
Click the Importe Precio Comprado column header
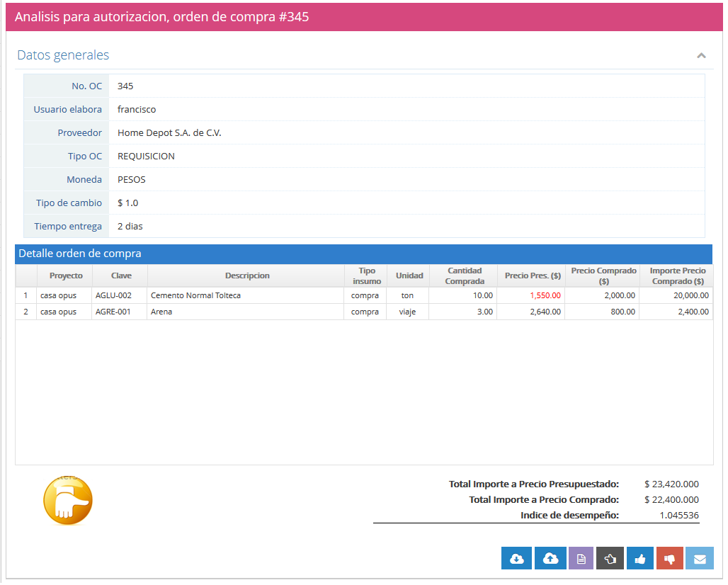(x=678, y=276)
